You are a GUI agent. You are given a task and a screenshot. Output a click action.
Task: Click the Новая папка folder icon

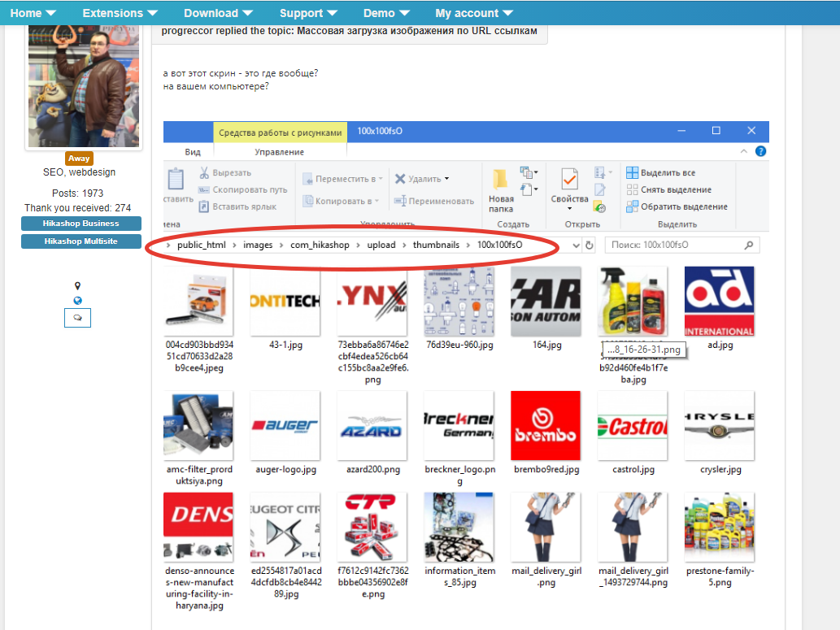click(500, 180)
